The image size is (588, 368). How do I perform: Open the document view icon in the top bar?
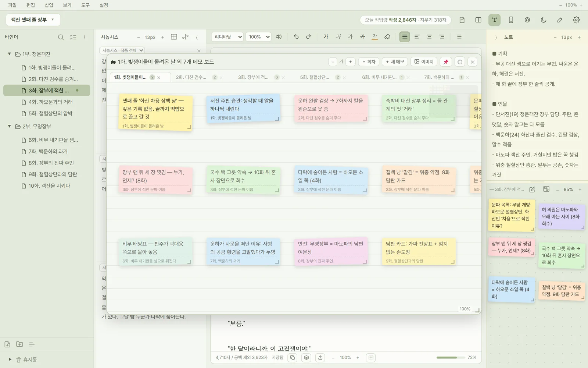point(462,20)
